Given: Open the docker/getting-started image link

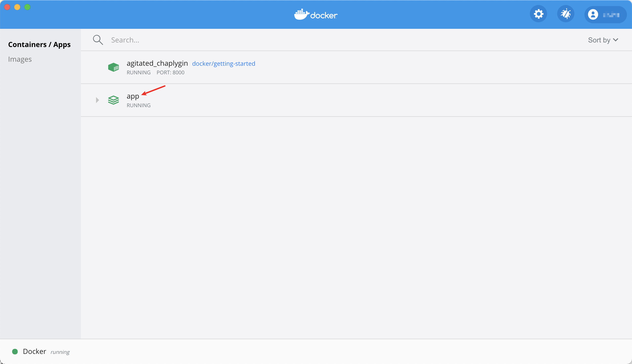Looking at the screenshot, I should [x=224, y=63].
